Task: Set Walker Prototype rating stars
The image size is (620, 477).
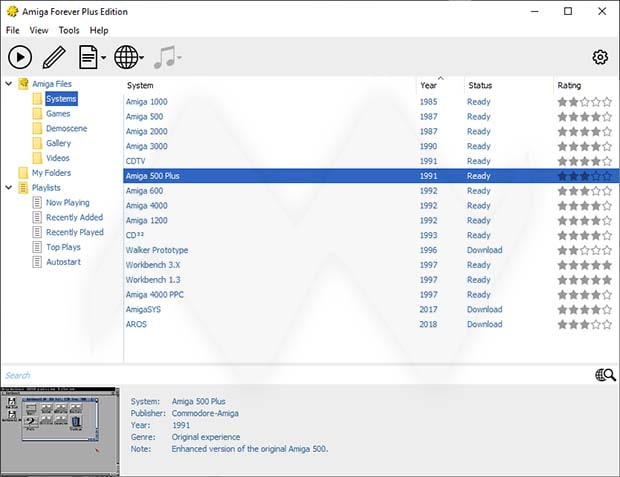Action: (x=584, y=250)
